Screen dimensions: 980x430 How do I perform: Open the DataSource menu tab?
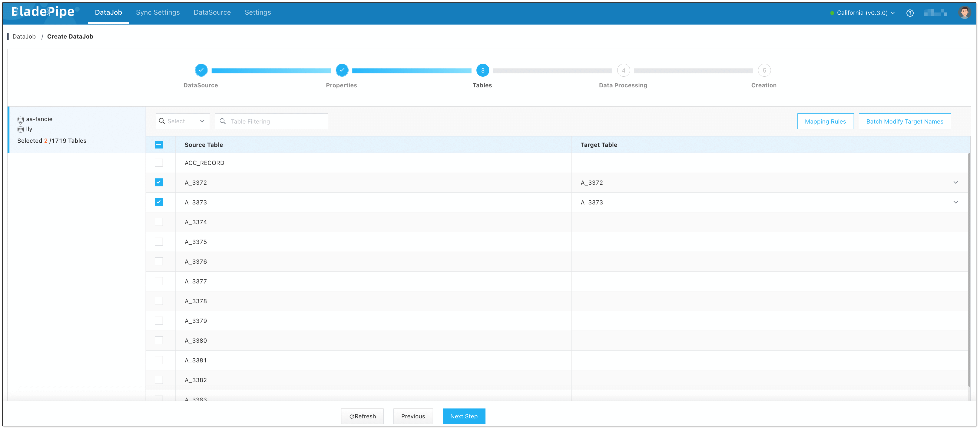coord(212,12)
